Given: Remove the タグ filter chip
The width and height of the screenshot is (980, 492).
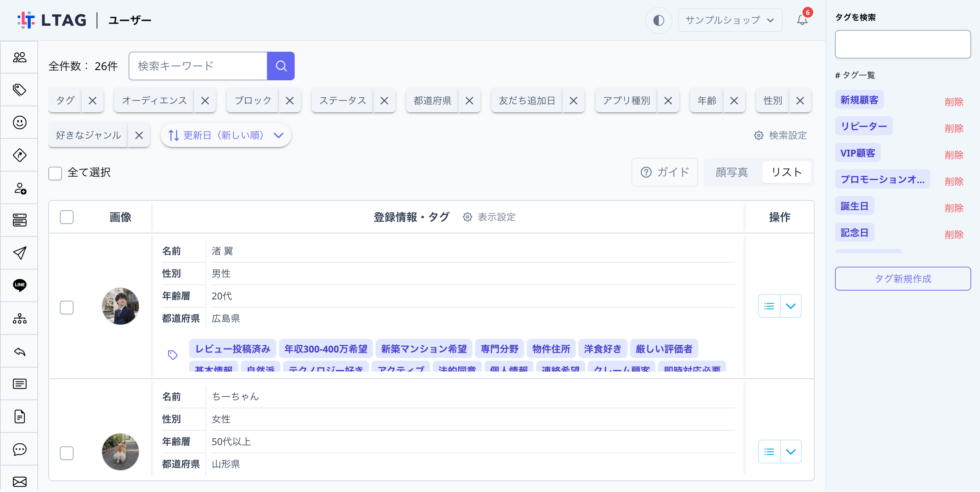Looking at the screenshot, I should click(x=93, y=100).
